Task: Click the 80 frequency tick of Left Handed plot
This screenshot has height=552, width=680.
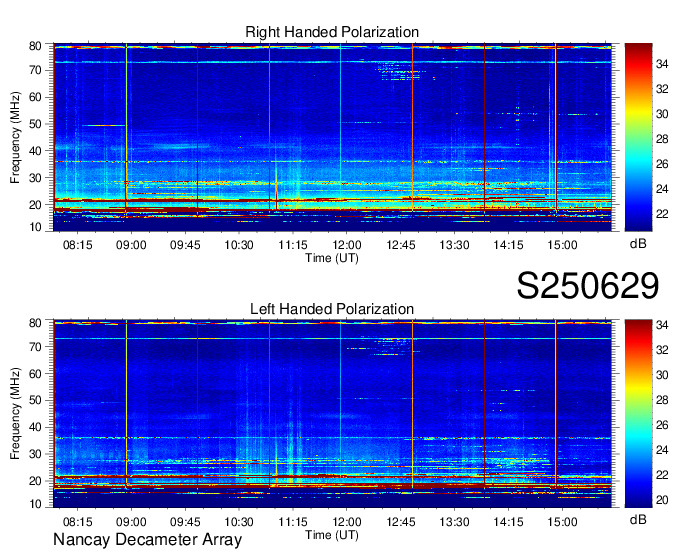Action: pyautogui.click(x=35, y=323)
